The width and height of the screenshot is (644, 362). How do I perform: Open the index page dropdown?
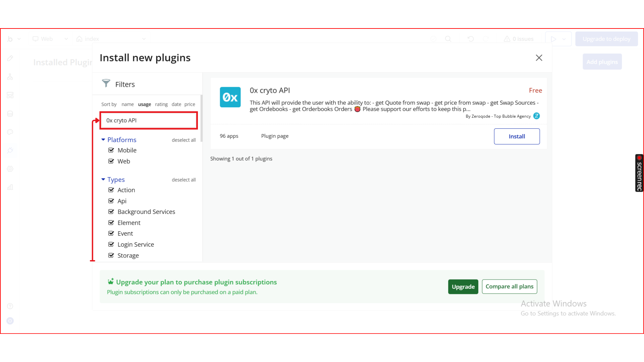[111, 39]
